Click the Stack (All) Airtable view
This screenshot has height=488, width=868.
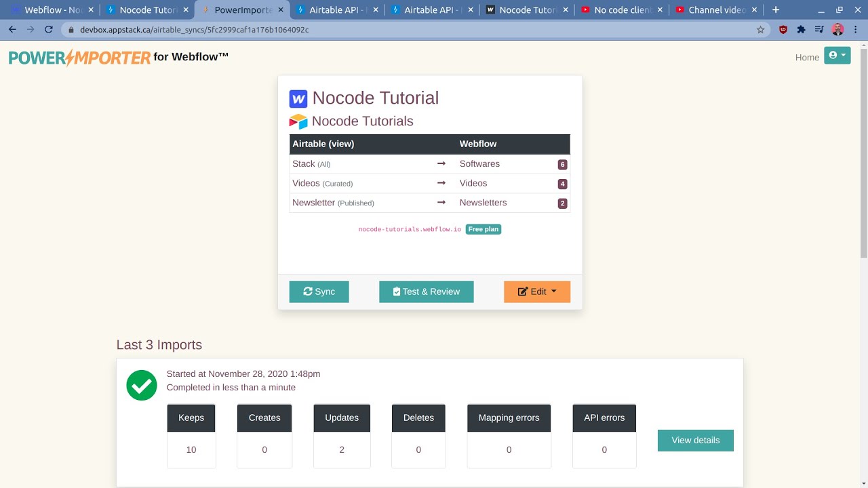(311, 164)
